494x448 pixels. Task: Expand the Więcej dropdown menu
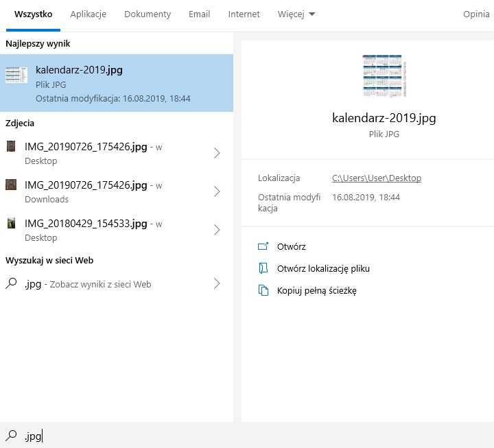pyautogui.click(x=296, y=14)
